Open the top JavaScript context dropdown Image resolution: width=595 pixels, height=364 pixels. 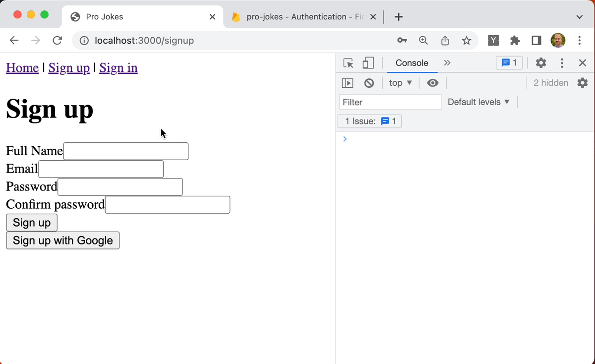(x=401, y=83)
